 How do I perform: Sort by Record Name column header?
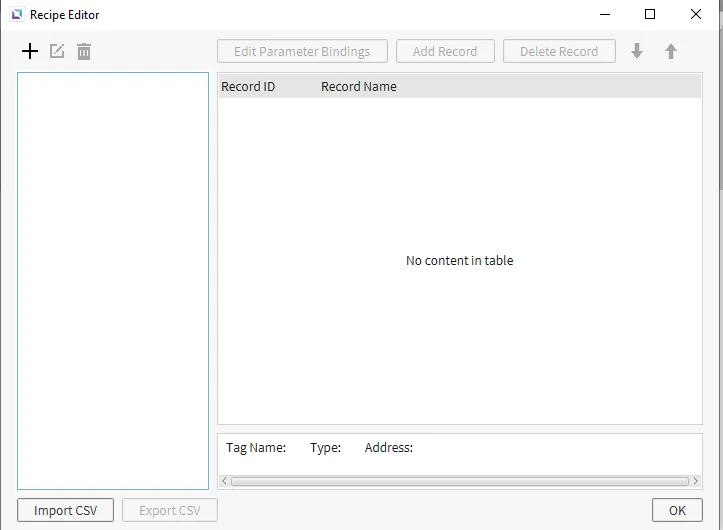tap(358, 87)
